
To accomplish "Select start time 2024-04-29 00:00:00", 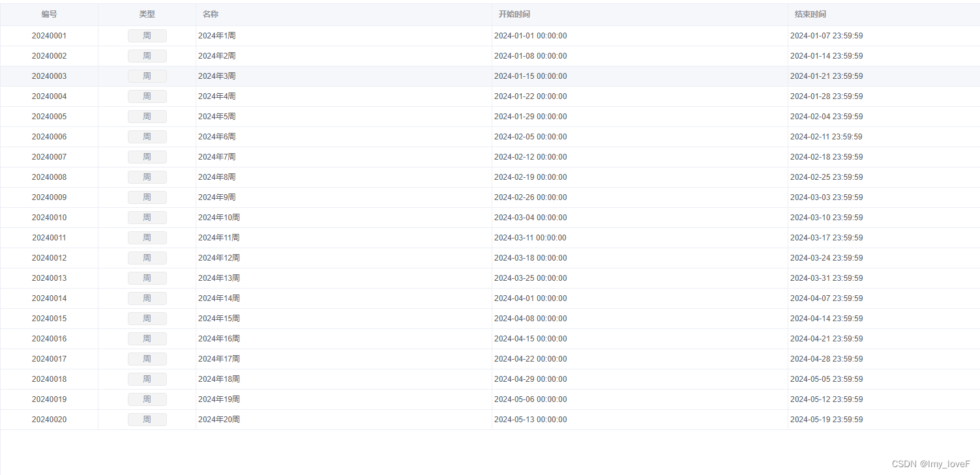I will click(x=531, y=379).
